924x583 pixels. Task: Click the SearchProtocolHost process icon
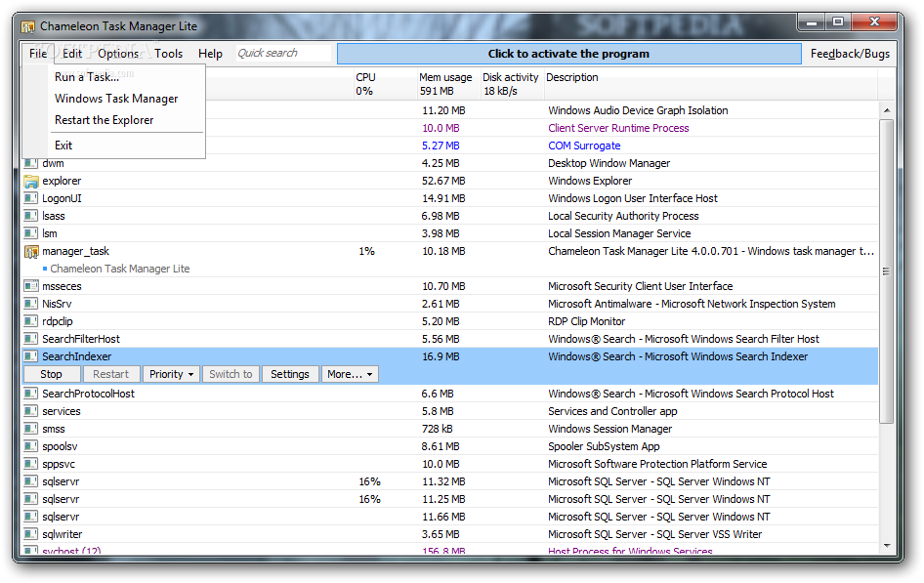pyautogui.click(x=30, y=394)
